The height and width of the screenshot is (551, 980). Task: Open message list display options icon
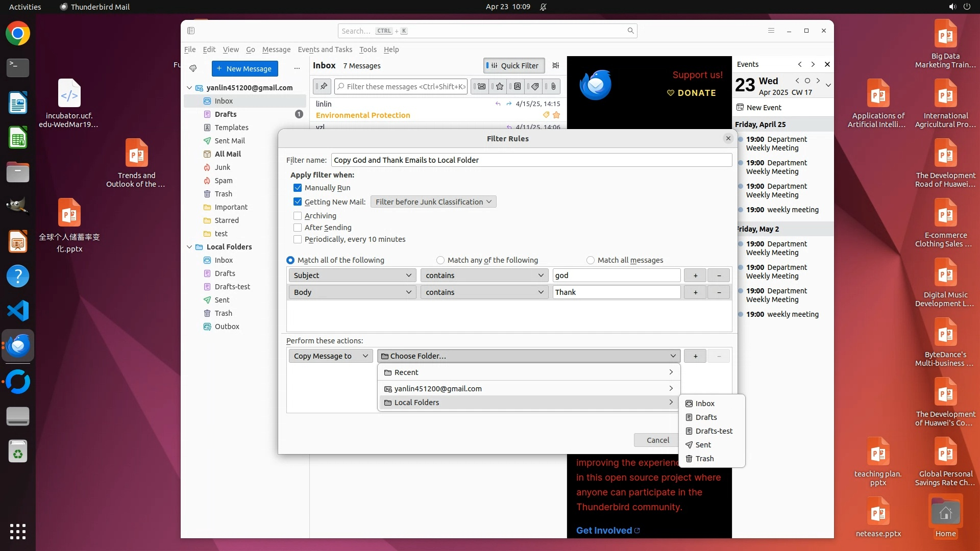[x=556, y=65]
